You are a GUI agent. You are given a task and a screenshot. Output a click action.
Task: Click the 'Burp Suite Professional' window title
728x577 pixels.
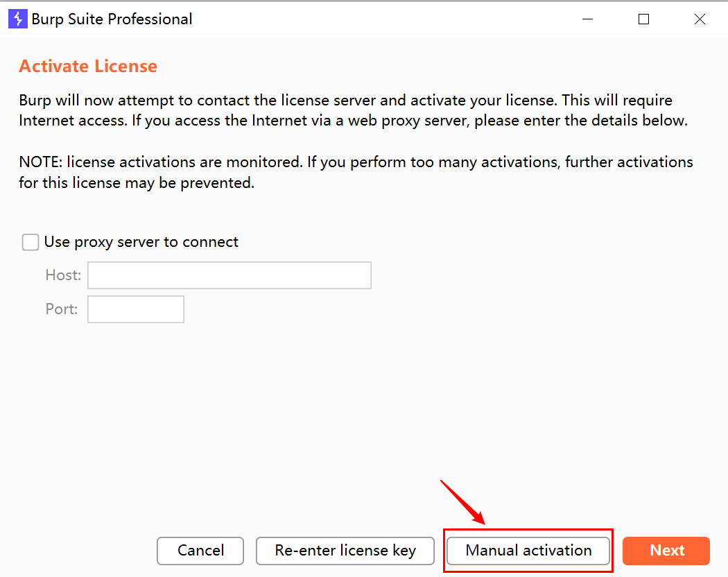[112, 19]
